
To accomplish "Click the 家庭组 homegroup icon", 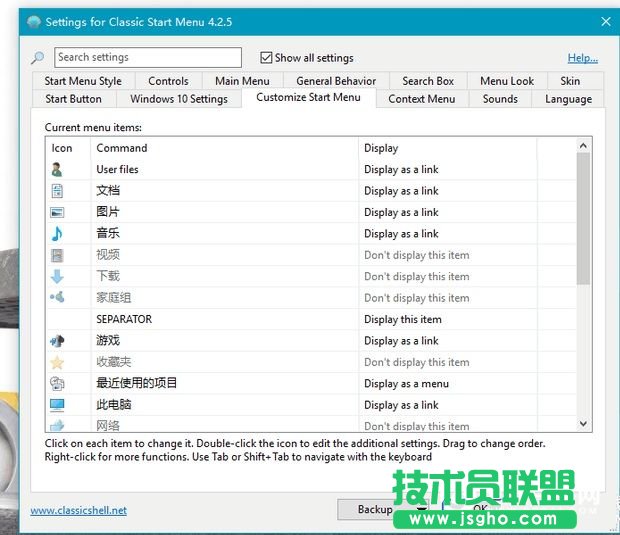I will point(57,297).
